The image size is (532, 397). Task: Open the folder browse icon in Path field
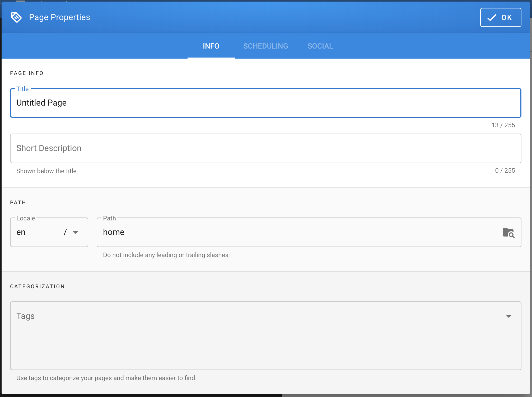[x=508, y=233]
